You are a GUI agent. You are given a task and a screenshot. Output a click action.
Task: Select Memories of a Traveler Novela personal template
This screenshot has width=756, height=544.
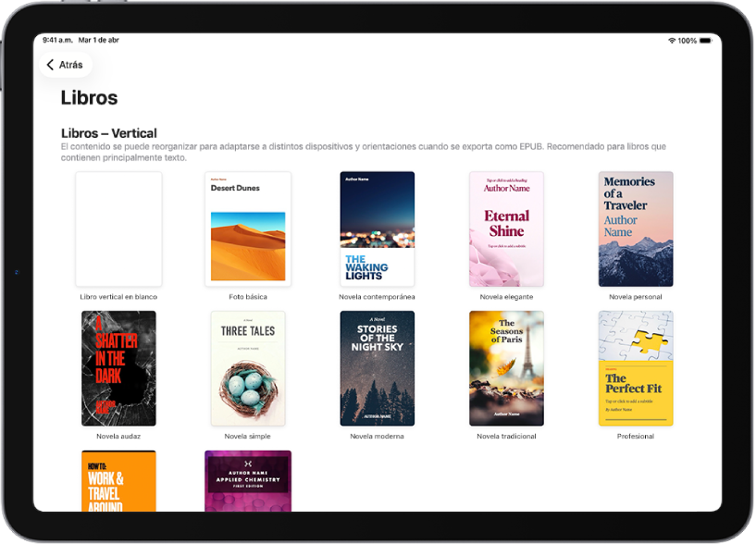(636, 229)
